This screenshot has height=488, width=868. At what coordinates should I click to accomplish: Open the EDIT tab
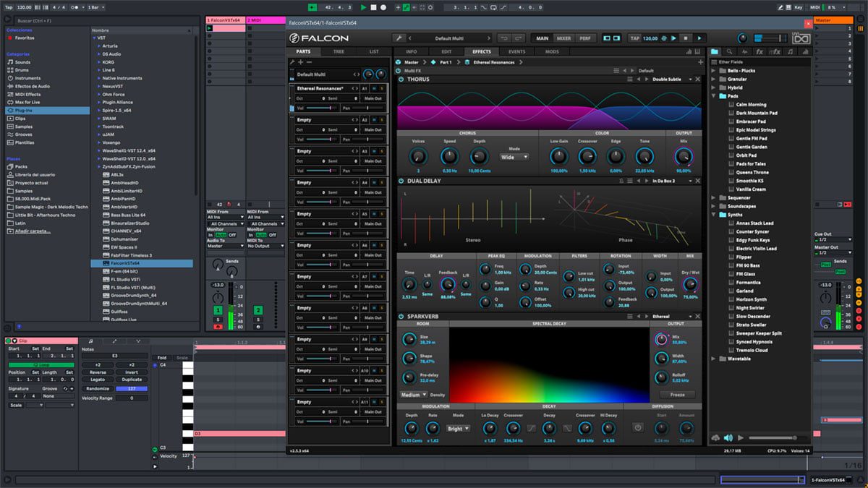point(447,52)
